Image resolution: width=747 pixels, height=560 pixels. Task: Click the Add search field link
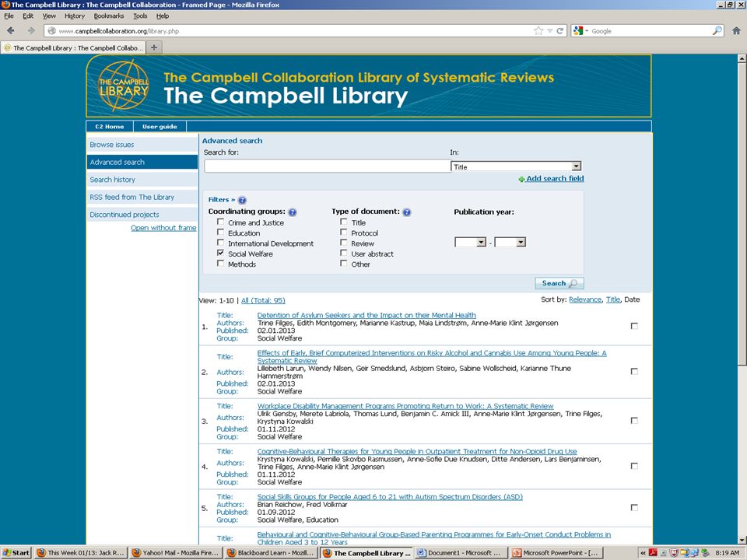(555, 179)
